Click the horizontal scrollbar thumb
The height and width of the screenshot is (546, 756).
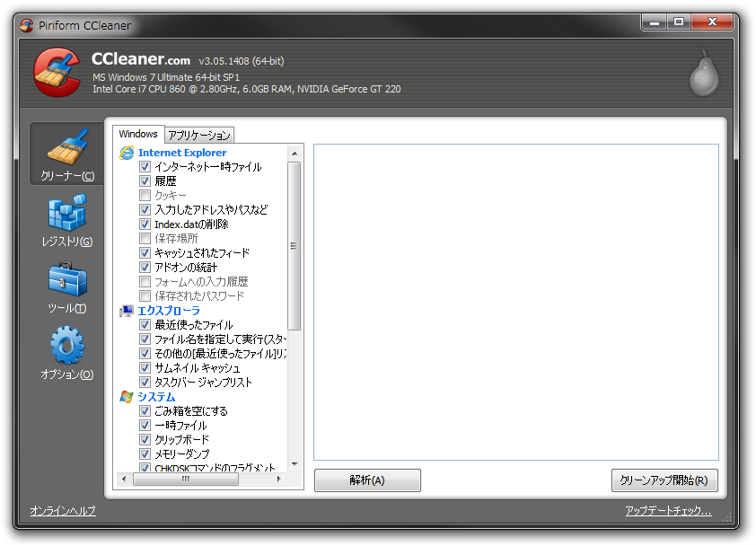pyautogui.click(x=186, y=479)
